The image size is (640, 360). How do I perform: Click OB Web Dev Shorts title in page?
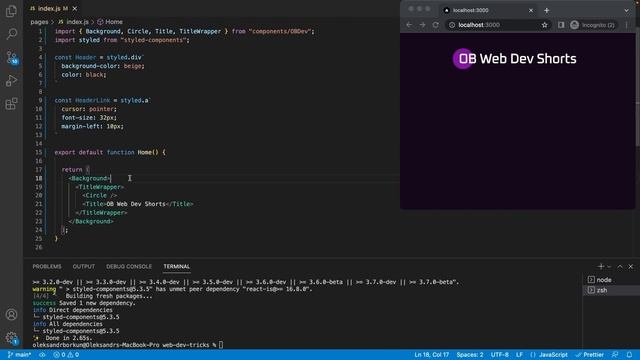518,59
